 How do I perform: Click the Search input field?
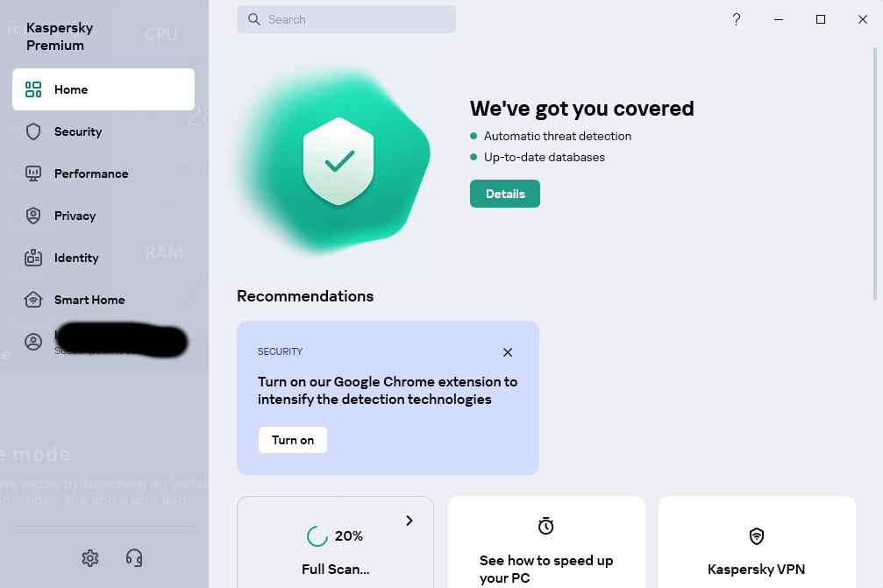pos(345,19)
